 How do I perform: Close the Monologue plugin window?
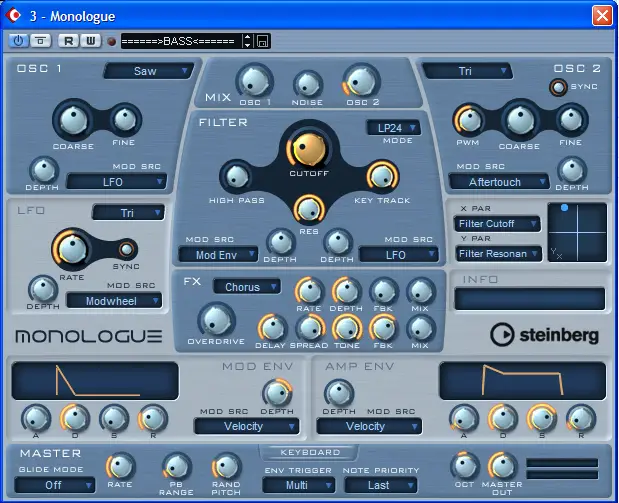[x=602, y=16]
